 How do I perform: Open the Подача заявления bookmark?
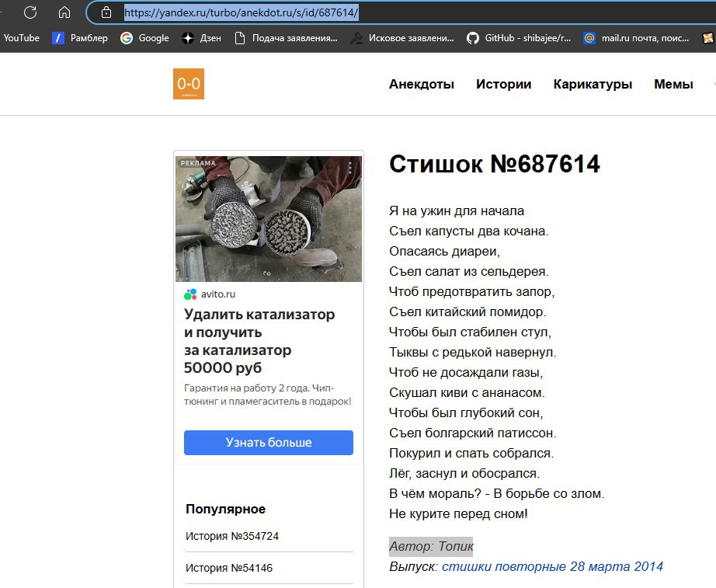tap(286, 38)
